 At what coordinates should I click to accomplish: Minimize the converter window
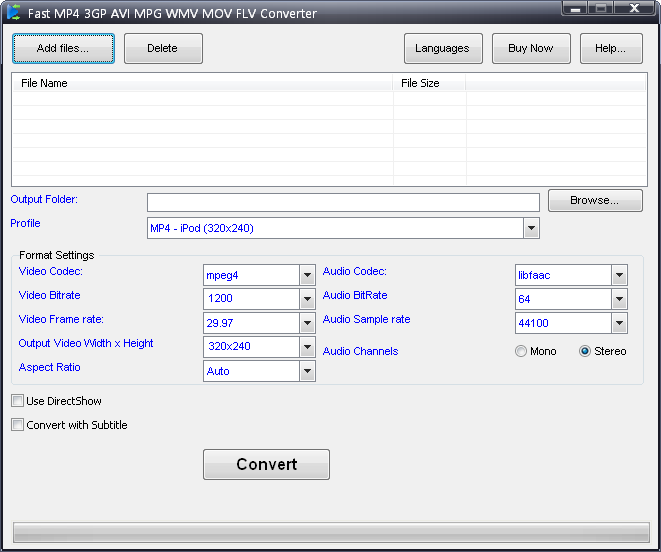(x=575, y=8)
